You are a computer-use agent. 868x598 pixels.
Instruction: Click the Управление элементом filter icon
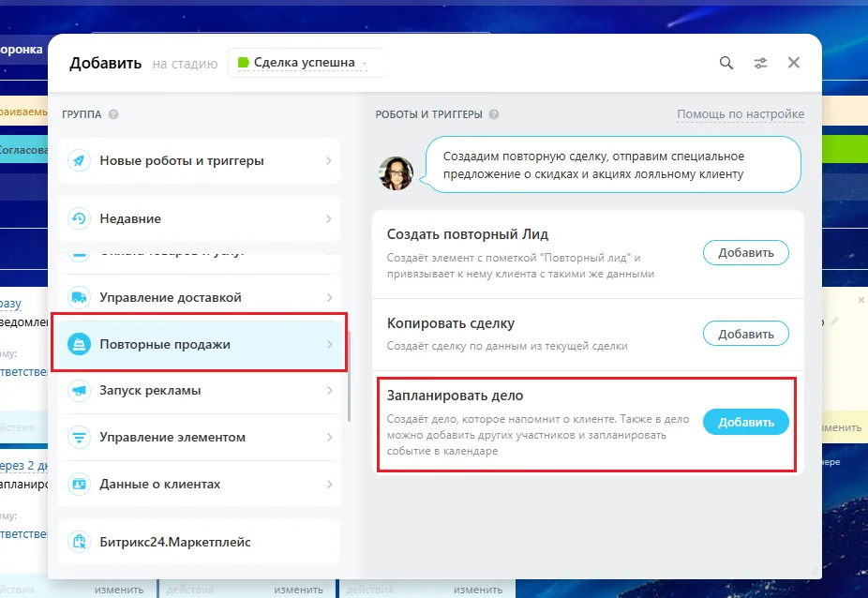pyautogui.click(x=79, y=438)
